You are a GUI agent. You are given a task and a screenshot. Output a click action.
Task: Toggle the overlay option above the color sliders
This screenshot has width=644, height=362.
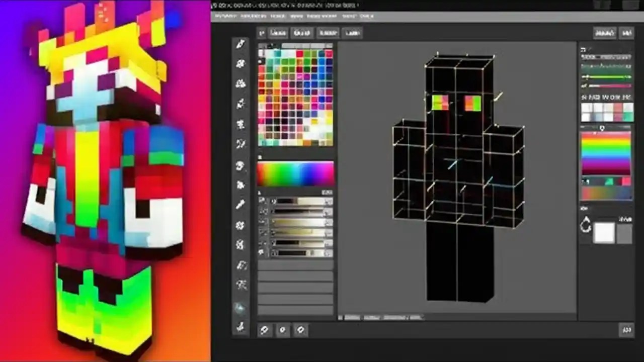(262, 192)
